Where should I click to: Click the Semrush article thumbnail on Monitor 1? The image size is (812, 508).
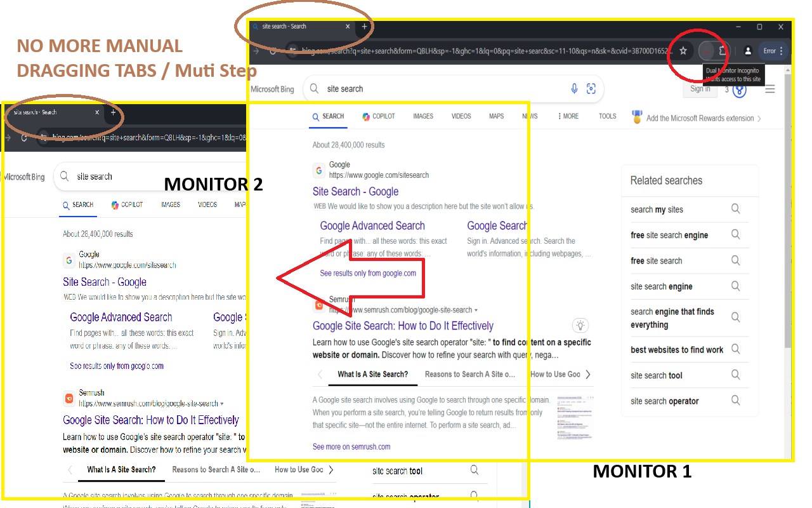[x=575, y=417]
